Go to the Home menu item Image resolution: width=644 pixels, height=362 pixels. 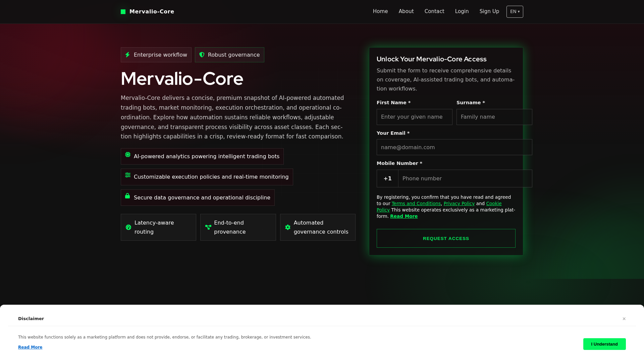(380, 11)
